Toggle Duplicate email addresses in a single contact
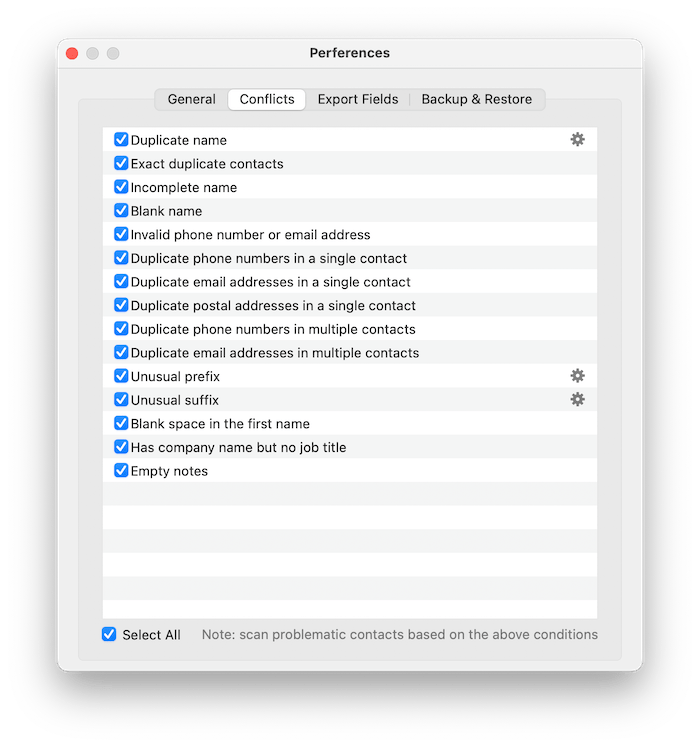The width and height of the screenshot is (700, 747). (121, 281)
